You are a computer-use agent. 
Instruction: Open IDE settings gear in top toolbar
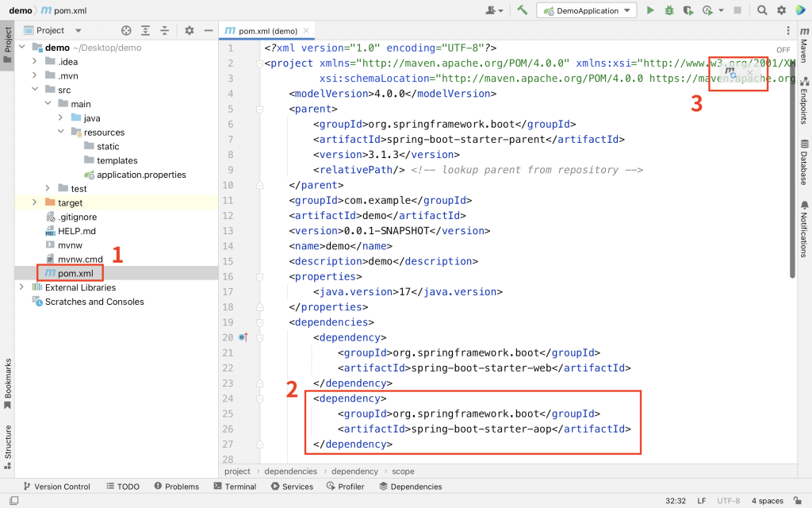(781, 10)
